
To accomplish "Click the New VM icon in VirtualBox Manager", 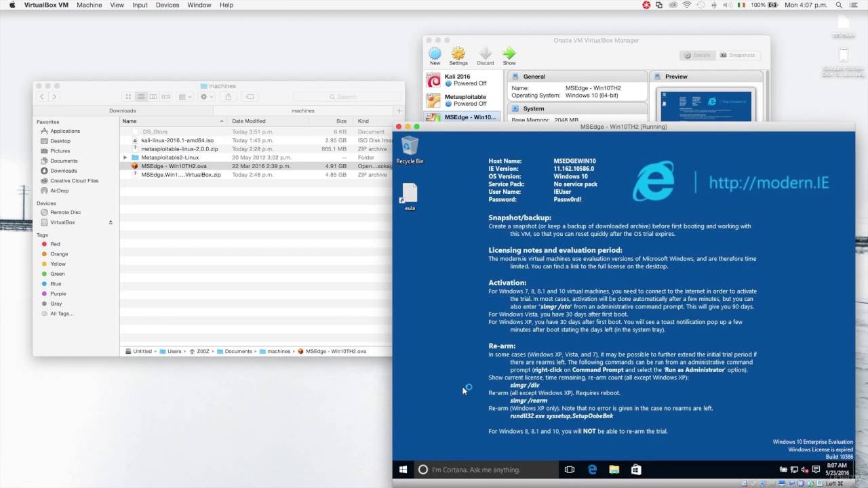I will pos(435,54).
